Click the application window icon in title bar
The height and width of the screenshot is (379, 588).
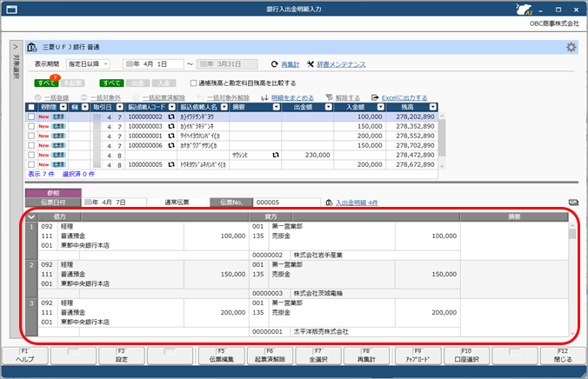pyautogui.click(x=11, y=10)
